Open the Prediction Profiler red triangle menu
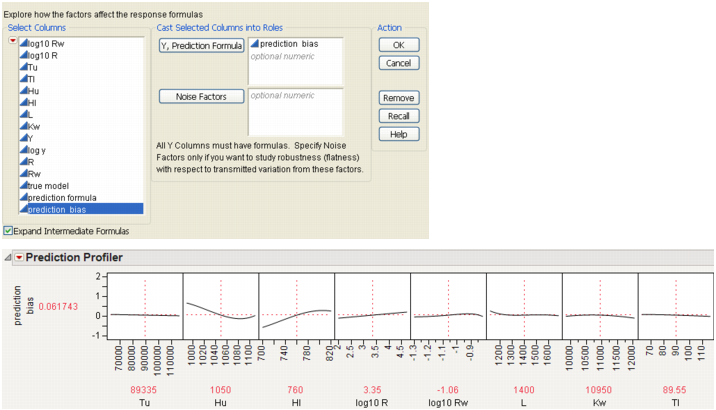The width and height of the screenshot is (716, 410). pos(18,257)
